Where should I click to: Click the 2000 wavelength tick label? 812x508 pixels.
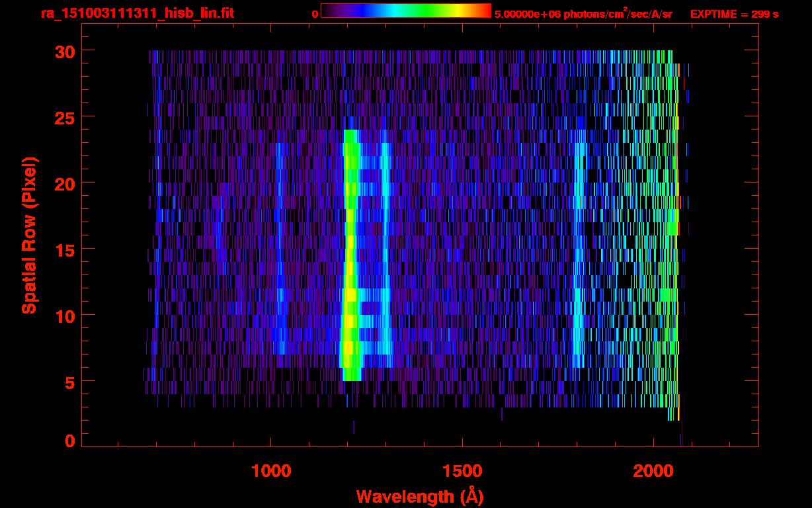click(x=653, y=470)
